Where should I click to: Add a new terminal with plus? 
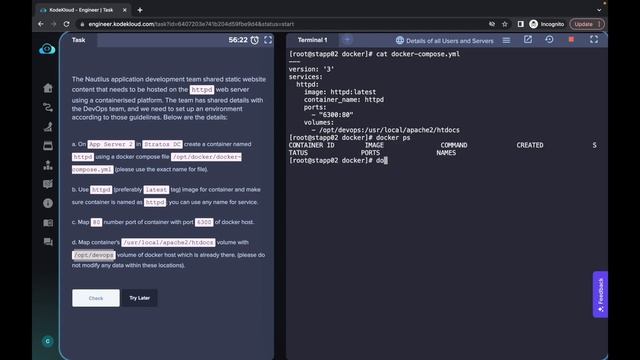click(x=347, y=40)
